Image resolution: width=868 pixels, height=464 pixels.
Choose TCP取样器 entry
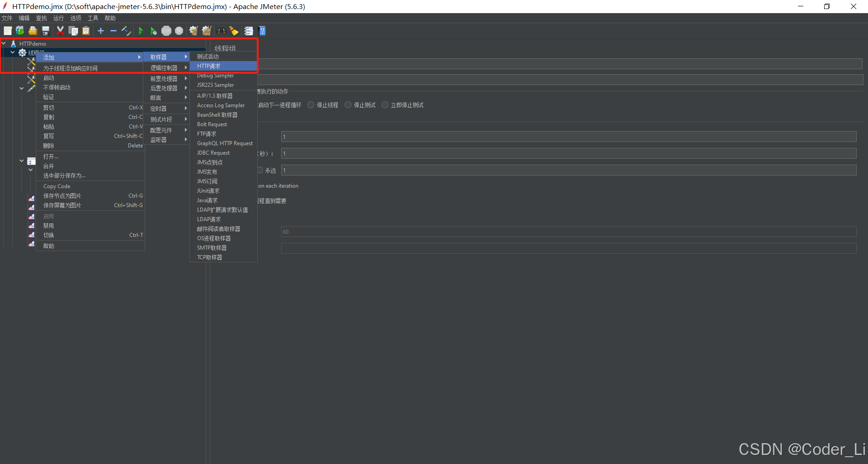pyautogui.click(x=223, y=257)
